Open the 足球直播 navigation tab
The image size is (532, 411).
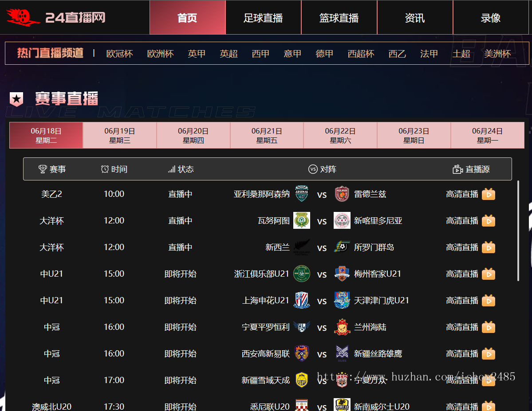pos(263,17)
